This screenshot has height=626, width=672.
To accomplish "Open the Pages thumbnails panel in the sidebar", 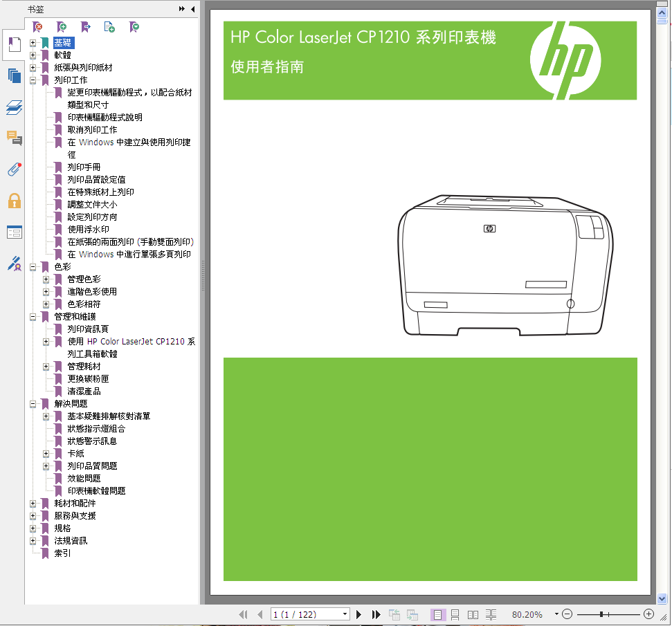I will [x=14, y=76].
